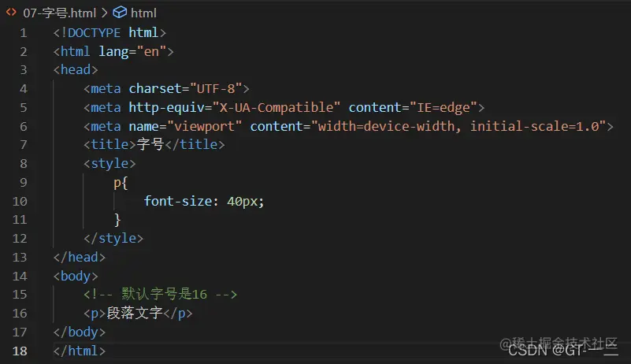Click the 07-字号.html breadcrumb file name

coord(60,13)
